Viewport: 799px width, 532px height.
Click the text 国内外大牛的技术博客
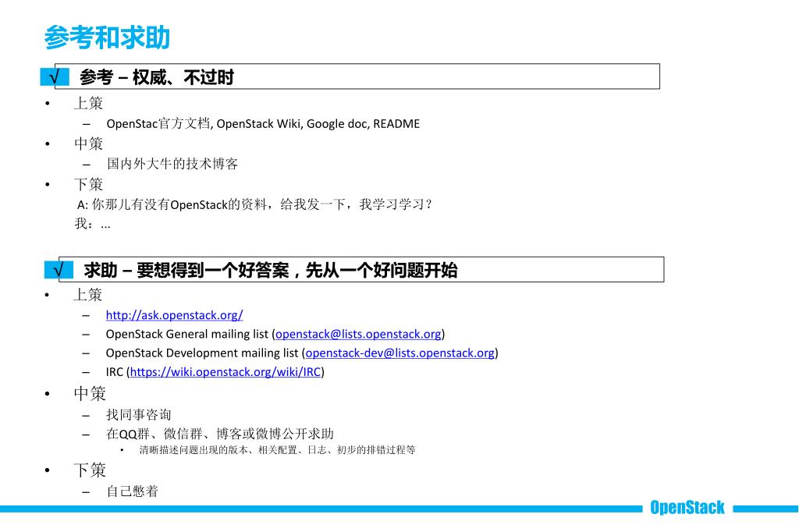click(x=172, y=164)
